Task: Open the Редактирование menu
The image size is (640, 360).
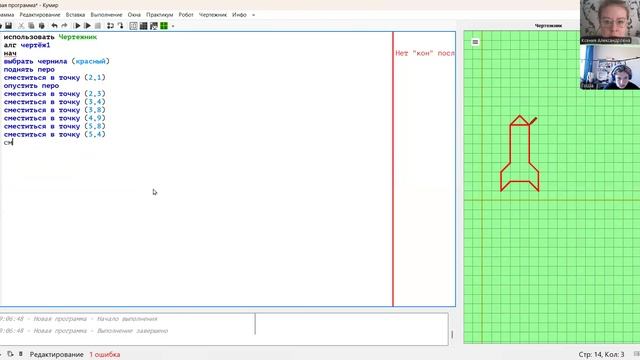Action: click(40, 15)
